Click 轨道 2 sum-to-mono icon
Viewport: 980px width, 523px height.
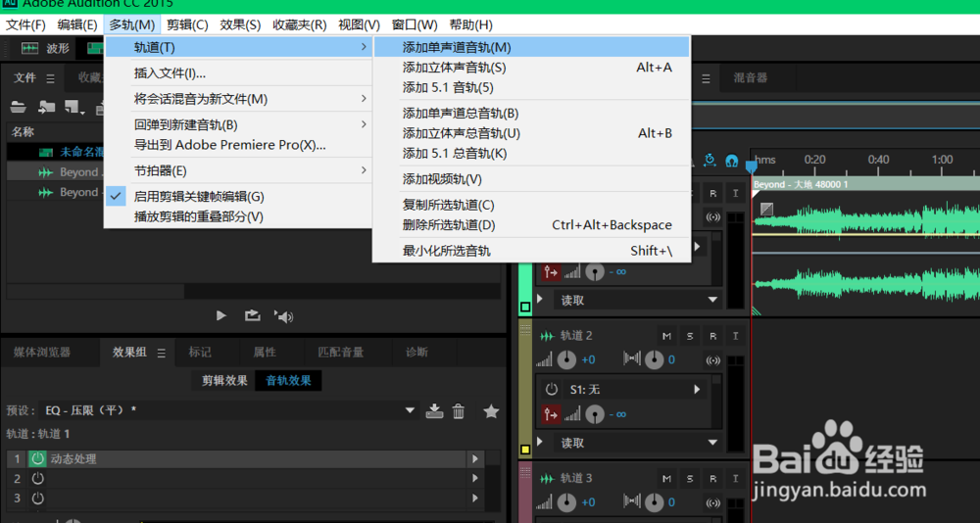coord(711,360)
